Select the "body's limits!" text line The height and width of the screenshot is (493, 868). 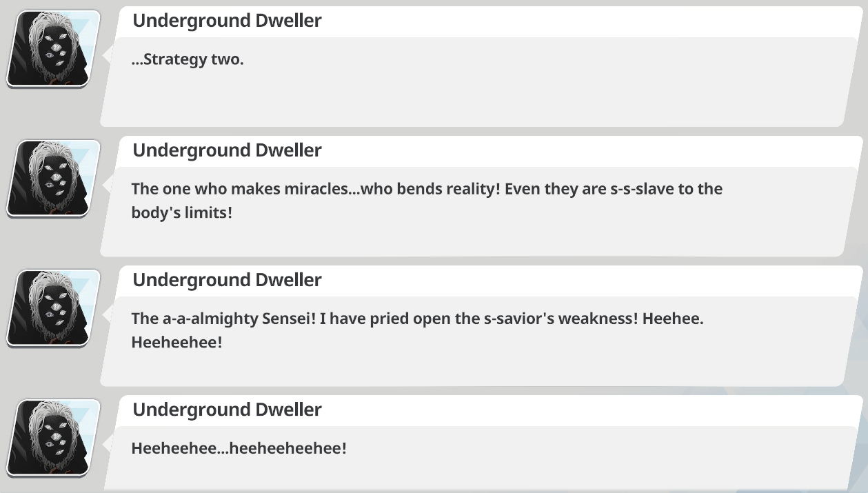pyautogui.click(x=182, y=213)
